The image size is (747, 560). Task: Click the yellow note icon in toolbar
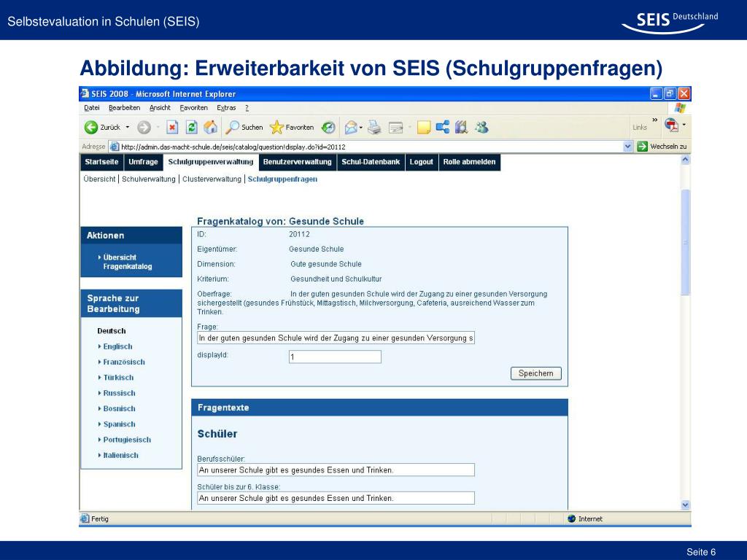[424, 127]
